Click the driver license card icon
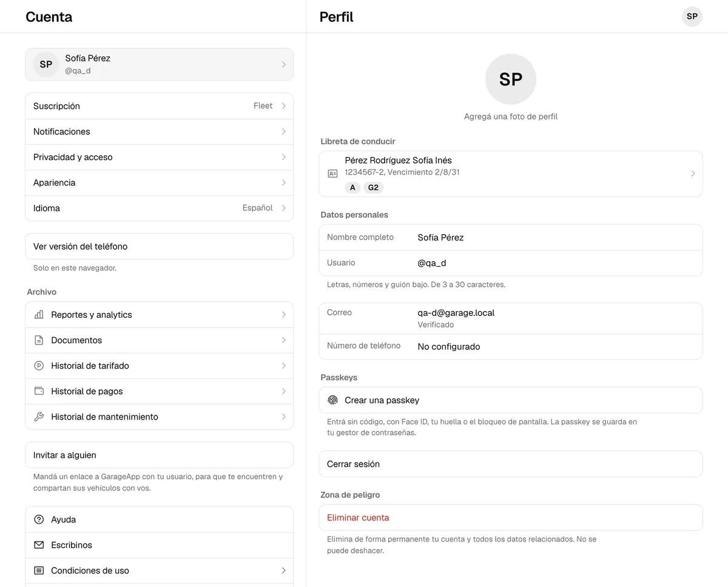Image resolution: width=728 pixels, height=587 pixels. (x=332, y=173)
